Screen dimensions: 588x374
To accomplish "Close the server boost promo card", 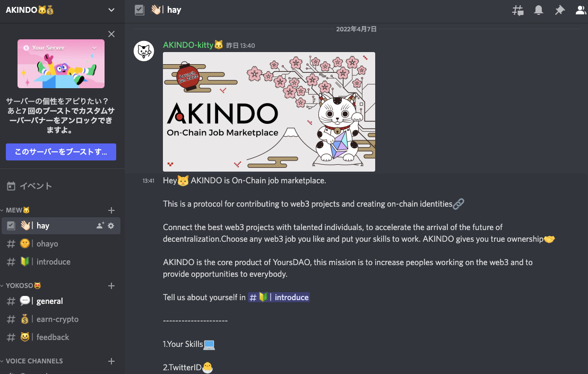I will tap(111, 34).
